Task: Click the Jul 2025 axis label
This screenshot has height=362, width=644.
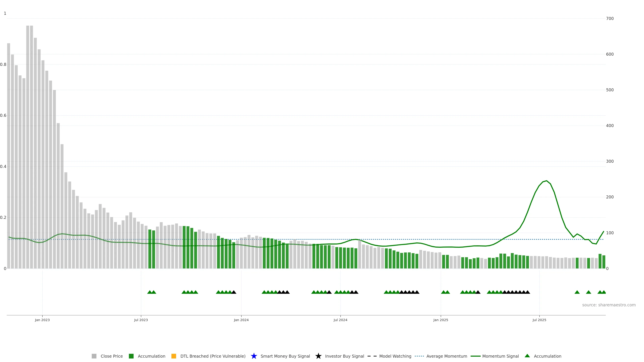Action: [x=539, y=320]
